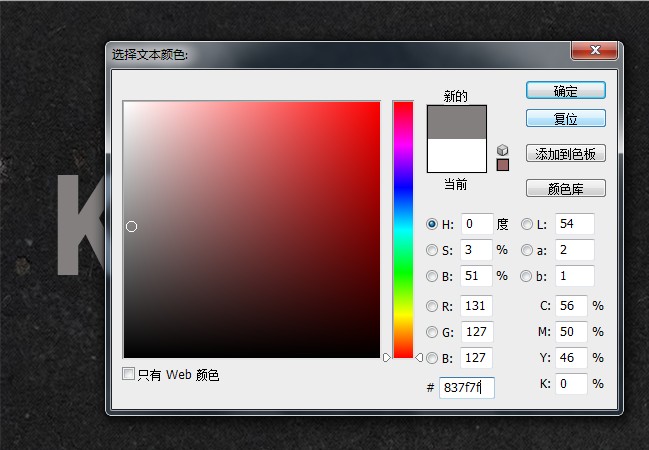The width and height of the screenshot is (649, 450).
Task: Click the 确定 button
Action: coord(566,91)
